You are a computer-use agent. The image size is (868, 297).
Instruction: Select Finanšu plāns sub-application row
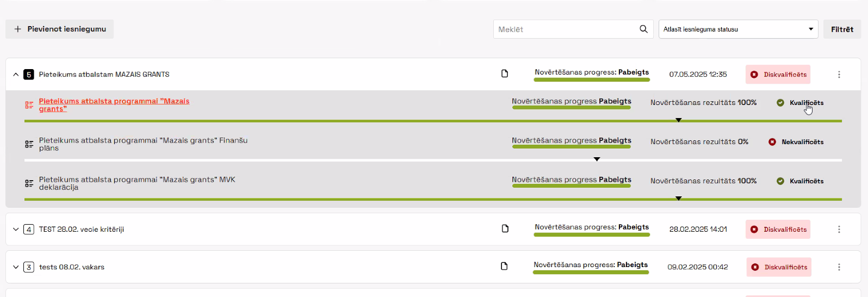433,144
